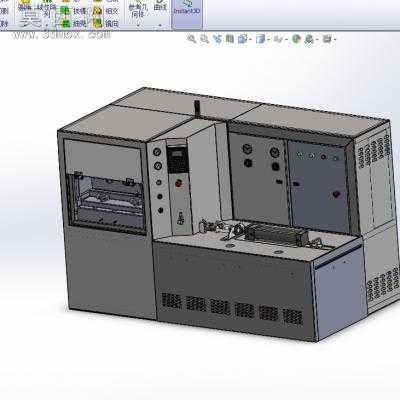Click the Zoom to Fit magnifier icon

(x=192, y=39)
